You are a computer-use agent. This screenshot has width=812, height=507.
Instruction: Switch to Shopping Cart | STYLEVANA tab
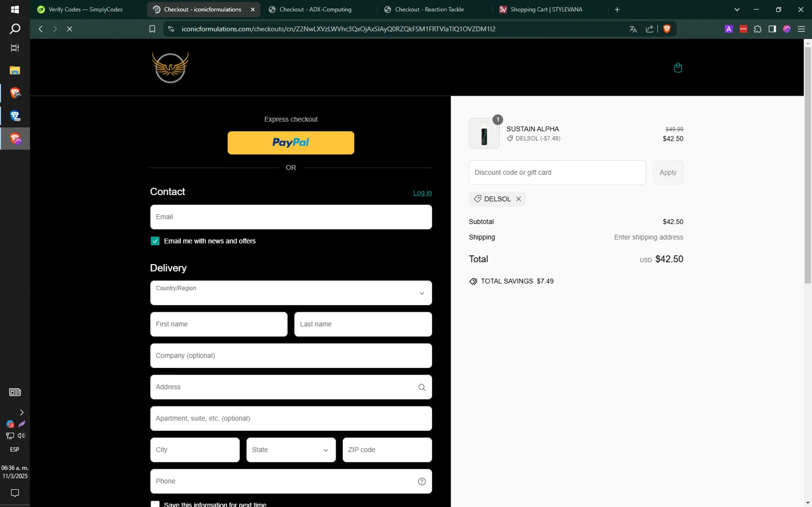[546, 10]
